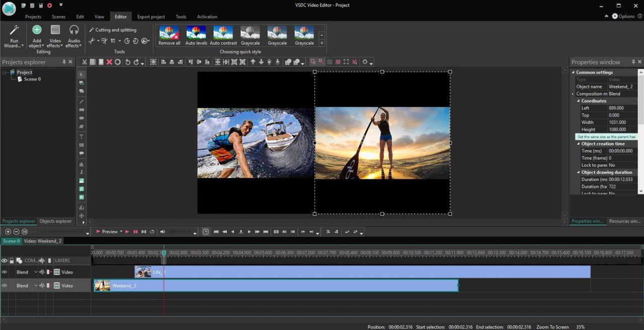This screenshot has height=330, width=644.
Task: Select the Weekend_2 clip on timeline
Action: (276, 286)
